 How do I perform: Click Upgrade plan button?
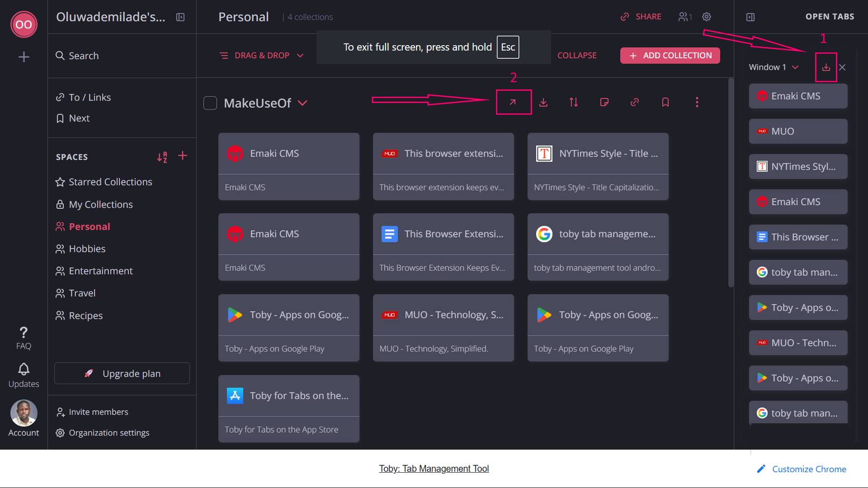[122, 373]
